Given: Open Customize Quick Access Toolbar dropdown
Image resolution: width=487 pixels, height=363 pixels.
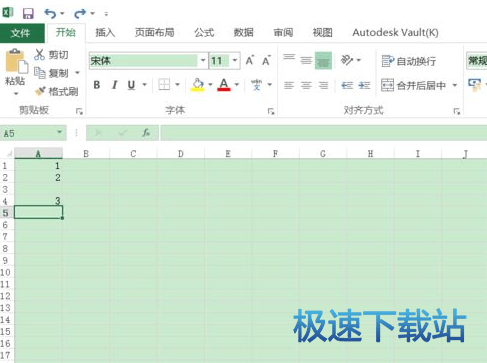Looking at the screenshot, I should click(x=106, y=14).
